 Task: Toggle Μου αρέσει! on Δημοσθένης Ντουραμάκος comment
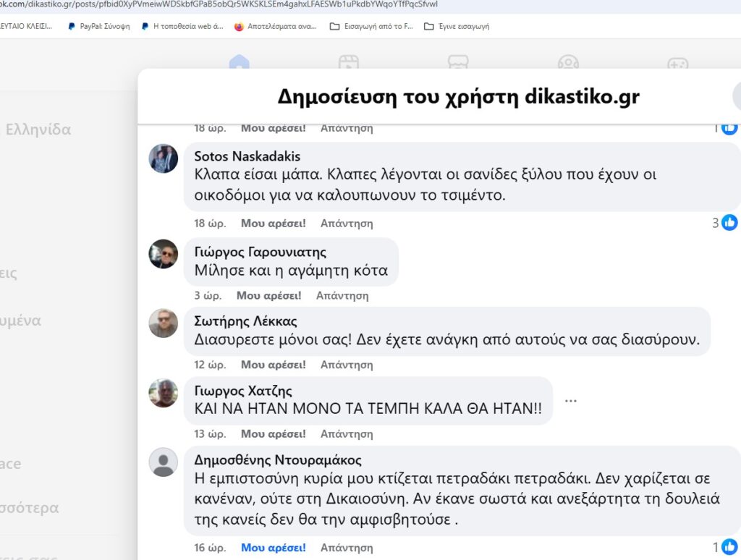click(273, 547)
